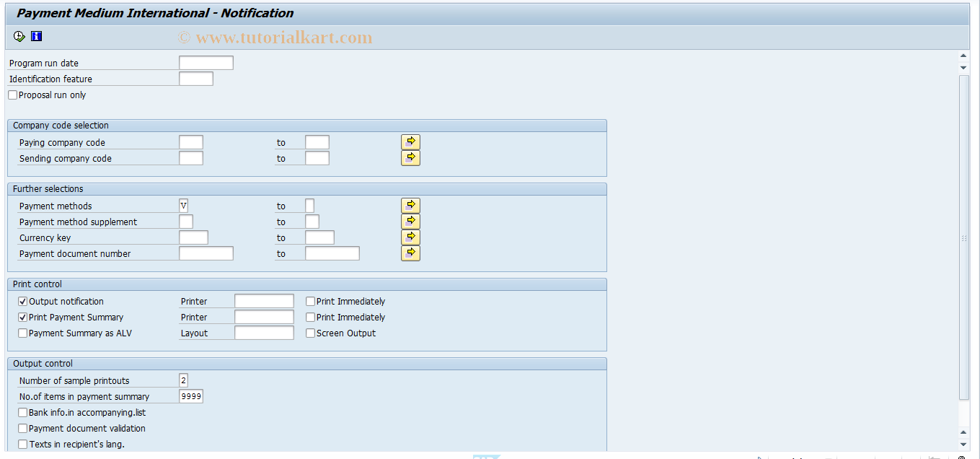Viewport: 980px width, 459px height.
Task: Click Paying company code to field
Action: click(317, 142)
